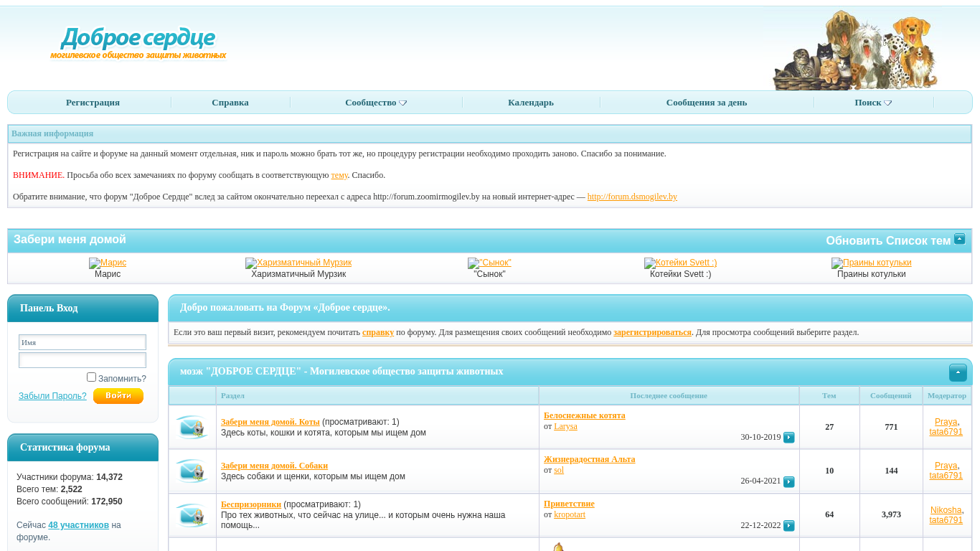
Task: Open the тему link in notice
Action: pos(339,175)
